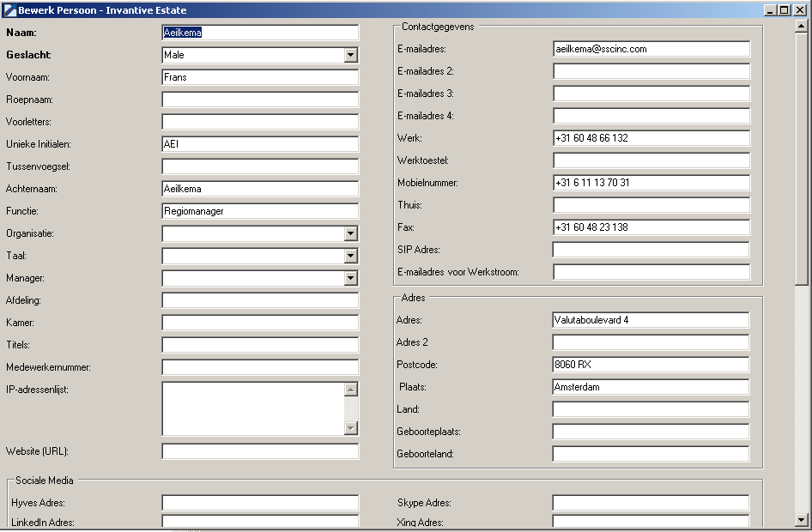Click the Achternaam field
Screen dimensions: 812x532
[260, 189]
